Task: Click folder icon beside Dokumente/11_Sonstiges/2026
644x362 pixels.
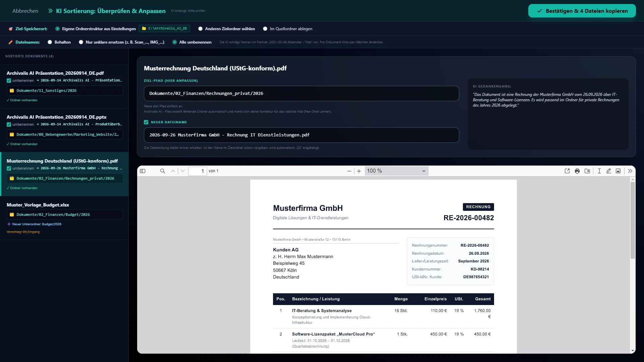Action: pos(12,90)
